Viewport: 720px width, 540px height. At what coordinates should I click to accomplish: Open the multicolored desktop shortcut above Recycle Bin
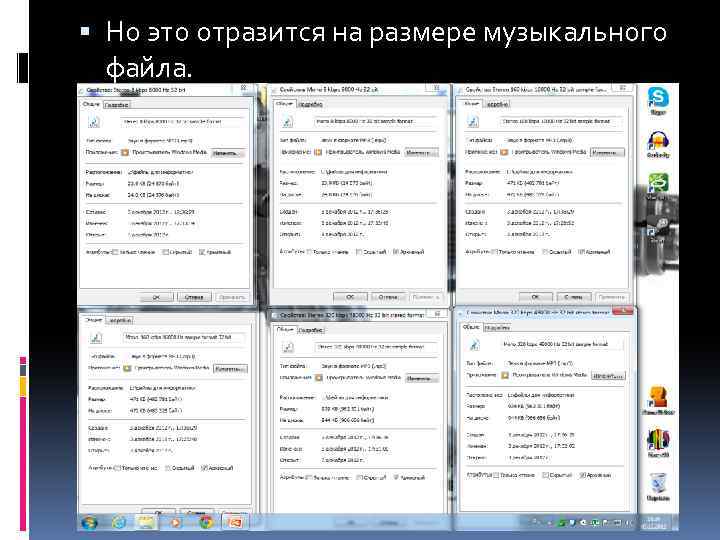pos(658,443)
